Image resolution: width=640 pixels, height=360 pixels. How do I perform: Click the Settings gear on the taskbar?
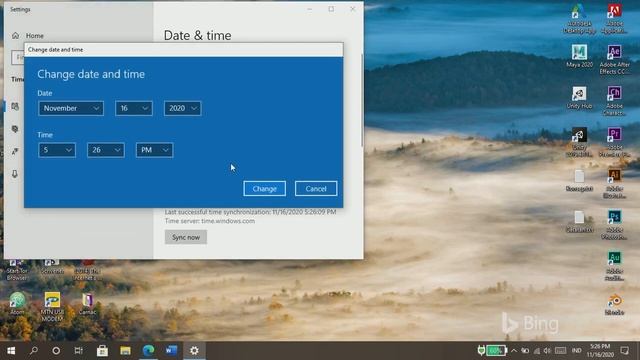tap(194, 351)
